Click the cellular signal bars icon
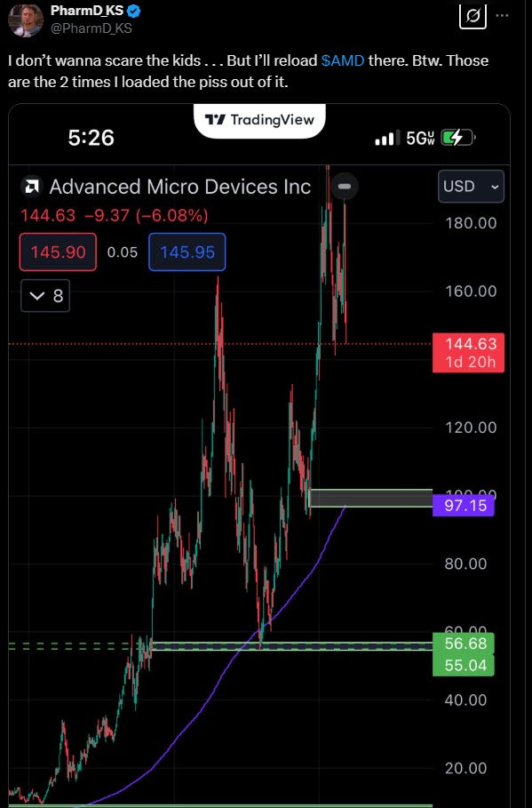This screenshot has width=532, height=808. coord(387,138)
